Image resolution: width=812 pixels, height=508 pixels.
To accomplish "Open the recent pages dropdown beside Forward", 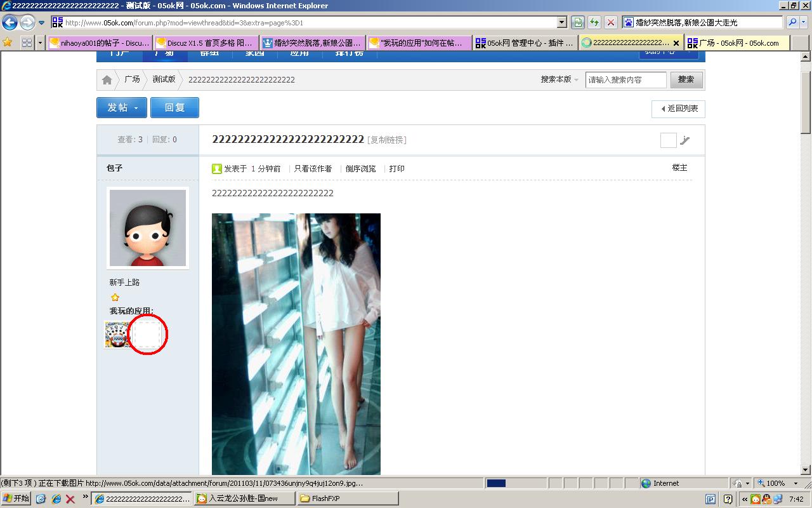I will [x=42, y=23].
